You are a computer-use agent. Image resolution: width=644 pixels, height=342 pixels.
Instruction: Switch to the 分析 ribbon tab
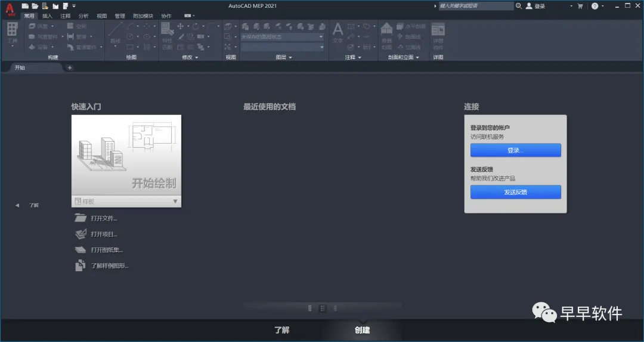(83, 16)
